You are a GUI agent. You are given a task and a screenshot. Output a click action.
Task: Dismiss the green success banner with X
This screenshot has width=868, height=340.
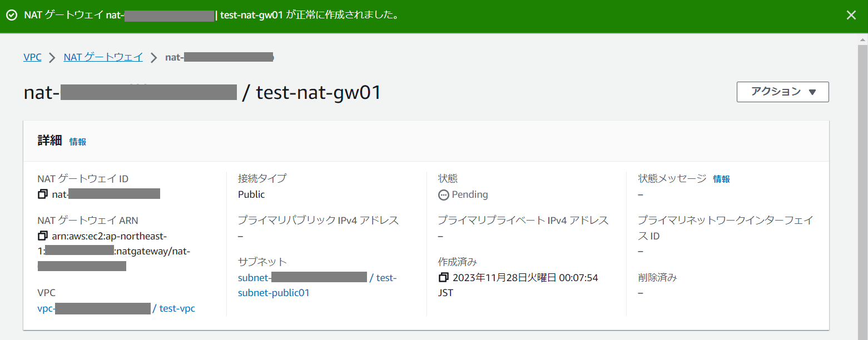pyautogui.click(x=851, y=16)
